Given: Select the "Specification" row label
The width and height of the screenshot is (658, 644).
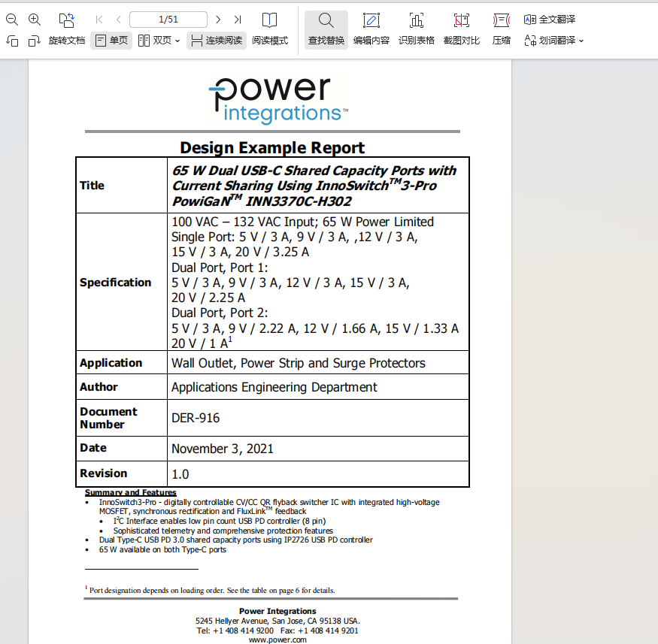Looking at the screenshot, I should (115, 282).
